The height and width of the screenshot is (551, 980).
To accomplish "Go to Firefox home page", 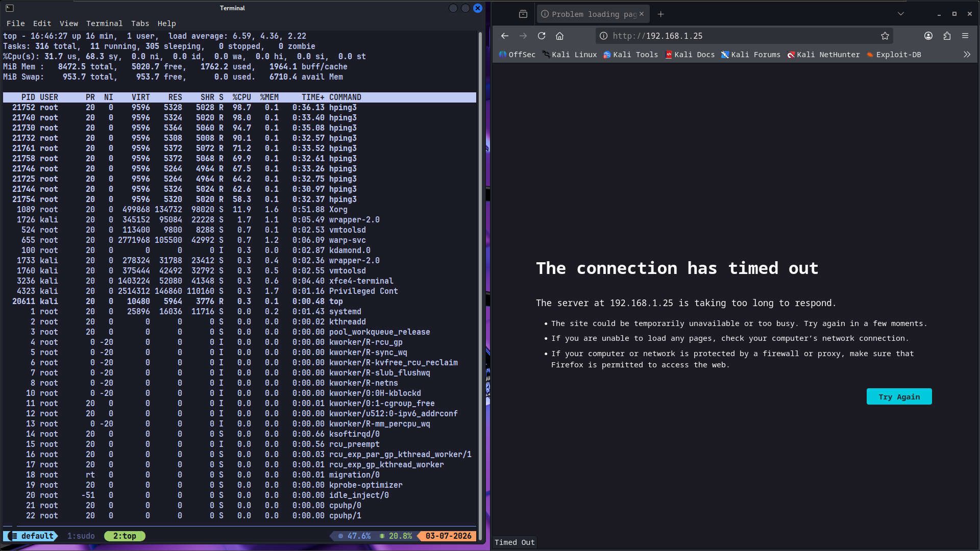I will 560,36.
